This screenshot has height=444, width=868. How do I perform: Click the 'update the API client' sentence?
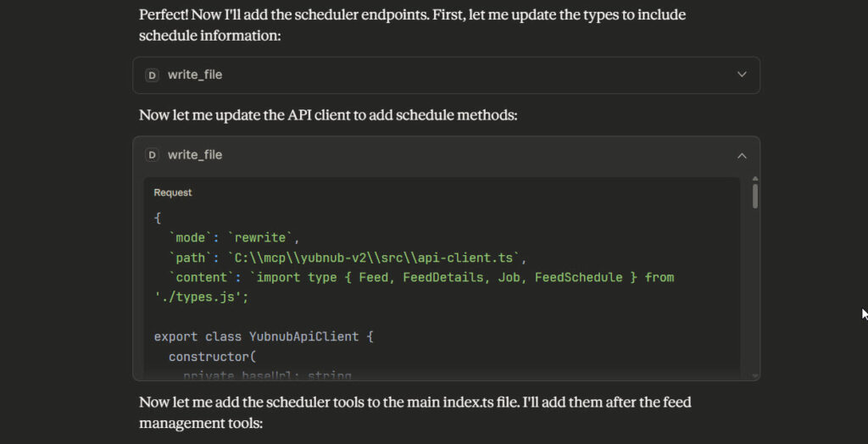[328, 114]
